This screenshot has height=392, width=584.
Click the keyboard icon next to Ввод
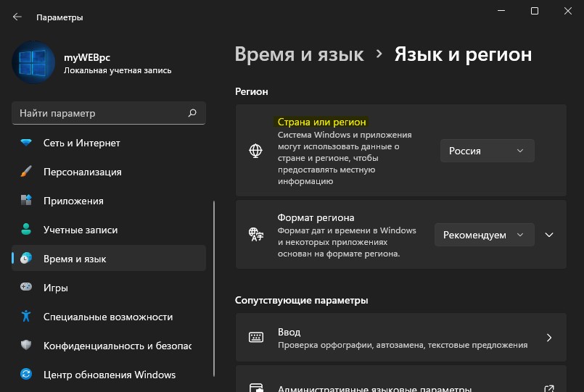click(256, 337)
